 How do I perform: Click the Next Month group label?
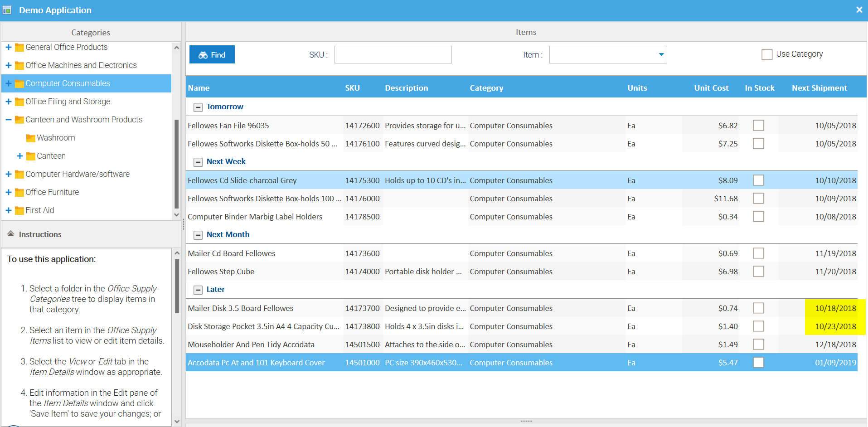[228, 234]
